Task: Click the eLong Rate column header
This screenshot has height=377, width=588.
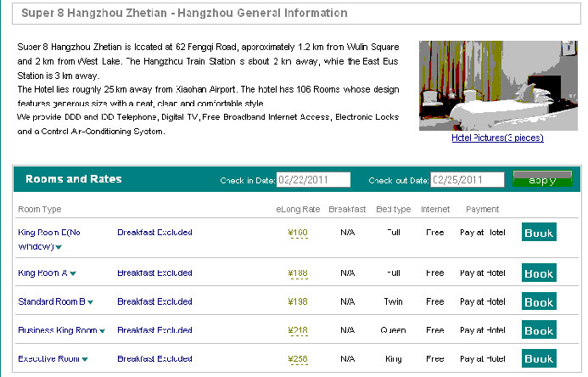Action: (298, 210)
